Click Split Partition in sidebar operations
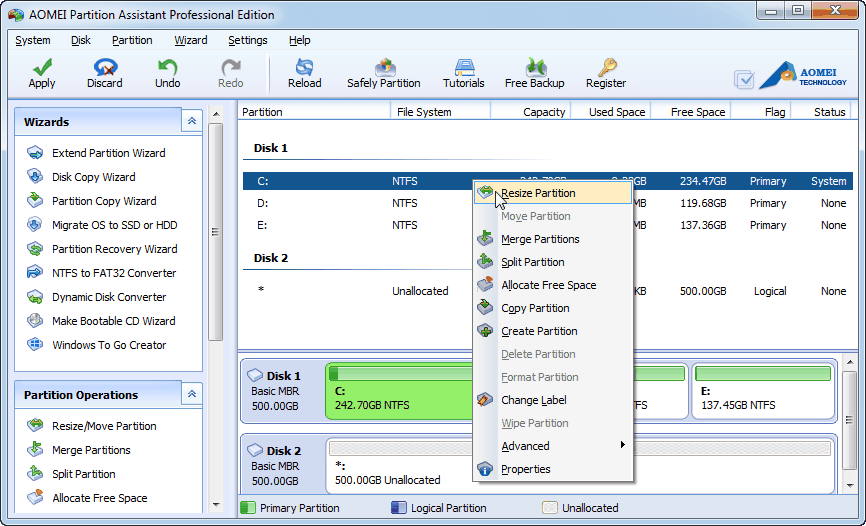 (72, 474)
